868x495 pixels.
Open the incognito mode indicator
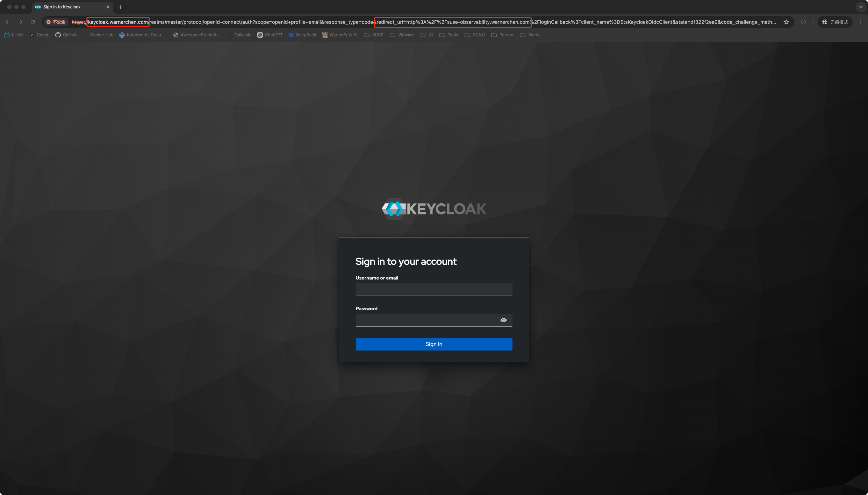[835, 22]
